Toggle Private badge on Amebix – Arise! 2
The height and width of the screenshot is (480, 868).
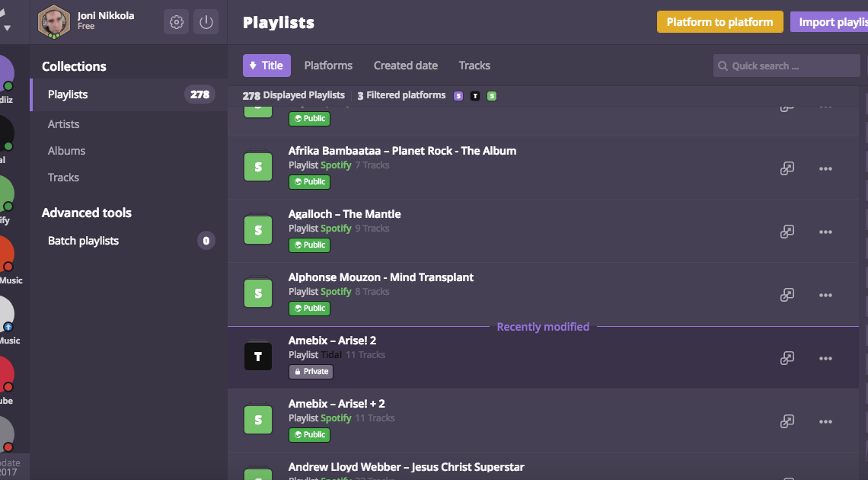311,372
